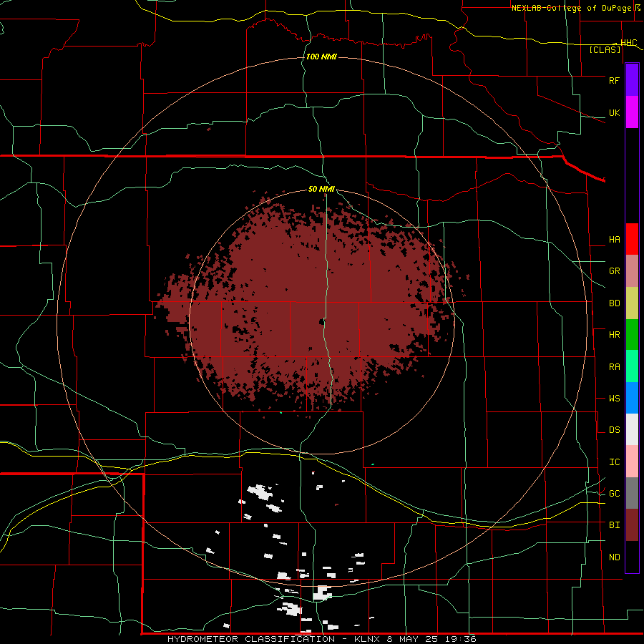This screenshot has width=644, height=644.
Task: Click the blue WS legend swatch
Action: (x=632, y=398)
